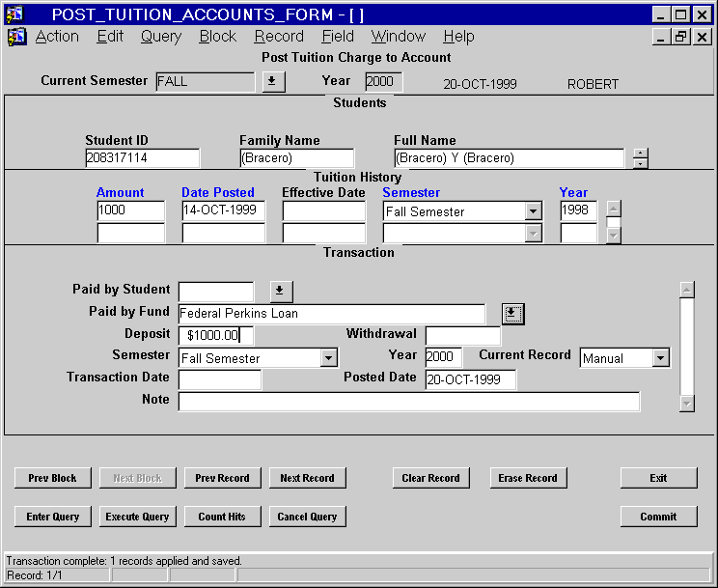Open the Field menu
718x588 pixels.
point(338,37)
